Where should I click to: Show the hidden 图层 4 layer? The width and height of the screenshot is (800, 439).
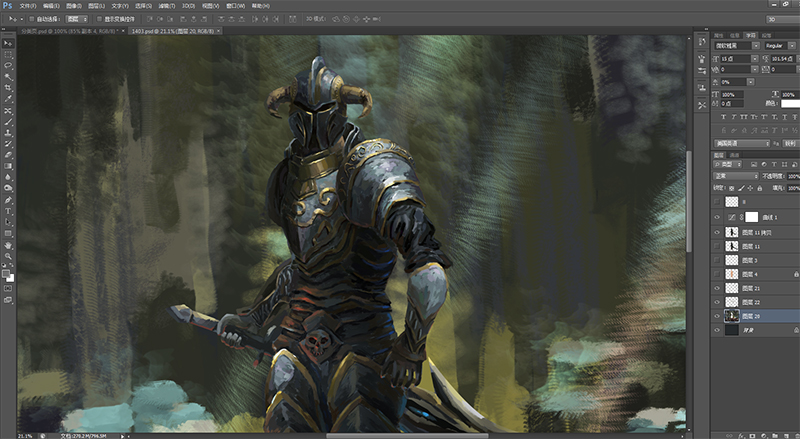click(717, 274)
